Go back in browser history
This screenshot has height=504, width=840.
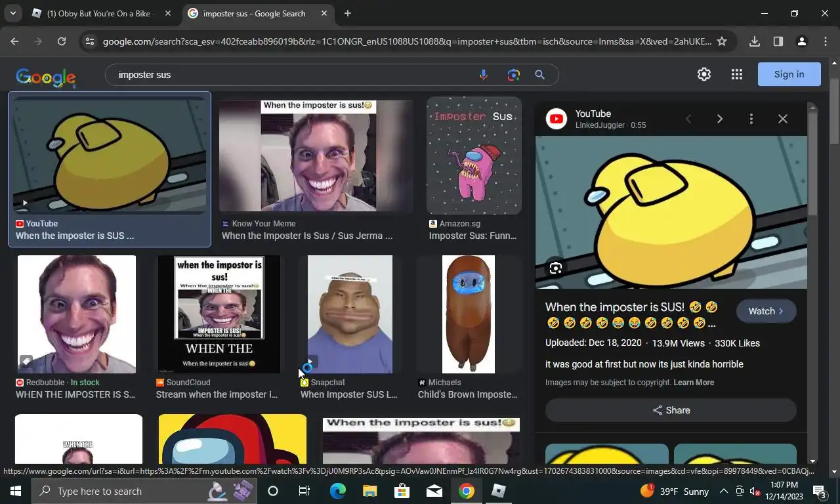point(14,41)
